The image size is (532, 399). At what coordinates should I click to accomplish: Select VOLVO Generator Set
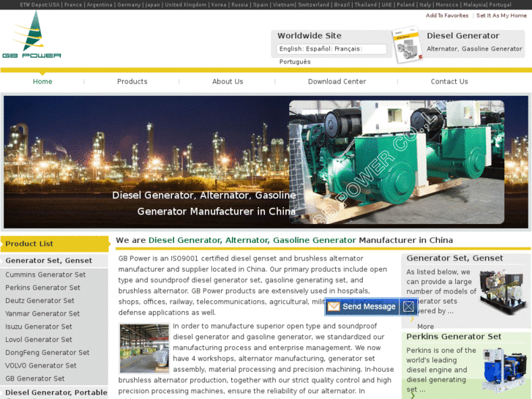41,366
